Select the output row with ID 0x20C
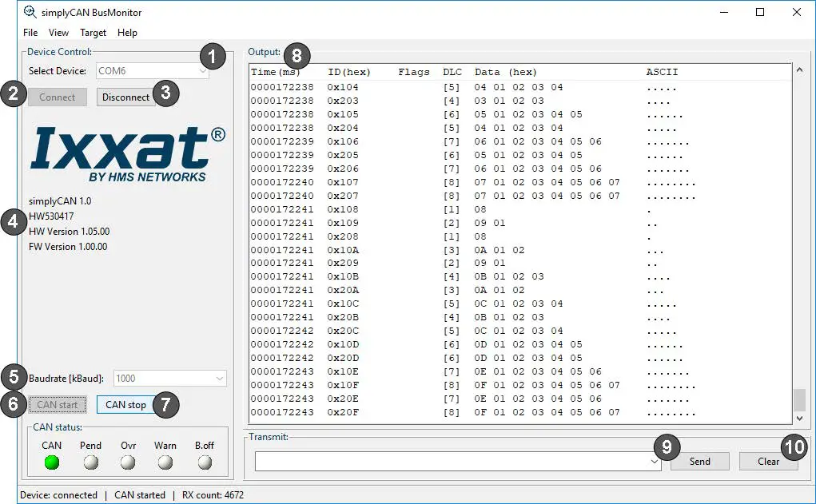Image resolution: width=816 pixels, height=504 pixels. click(520, 331)
